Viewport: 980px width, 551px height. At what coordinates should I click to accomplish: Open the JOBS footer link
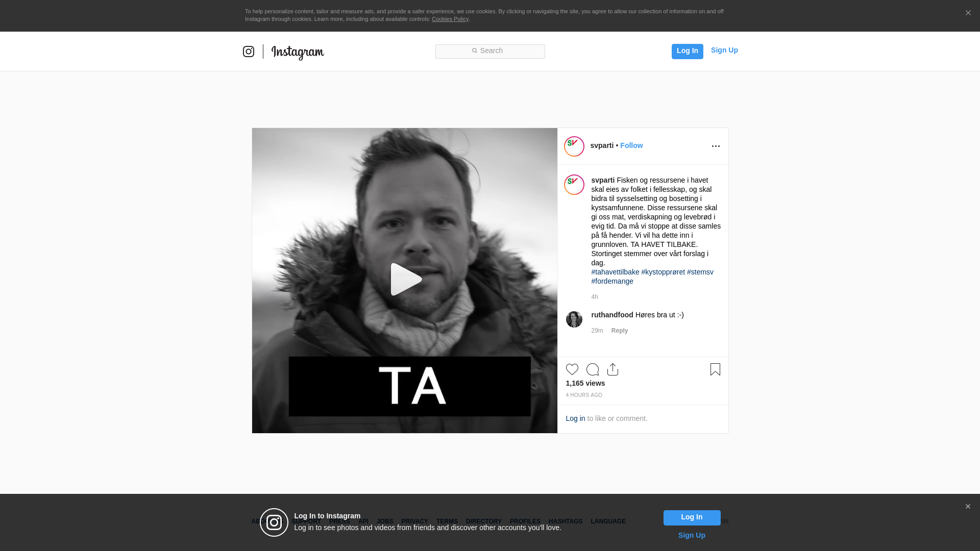(x=385, y=521)
